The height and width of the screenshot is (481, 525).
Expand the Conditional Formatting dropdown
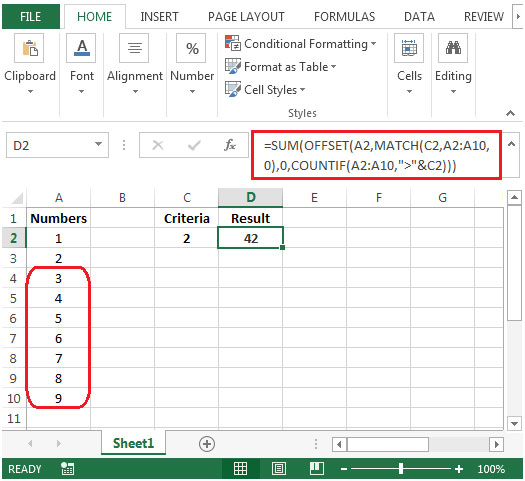pos(301,44)
